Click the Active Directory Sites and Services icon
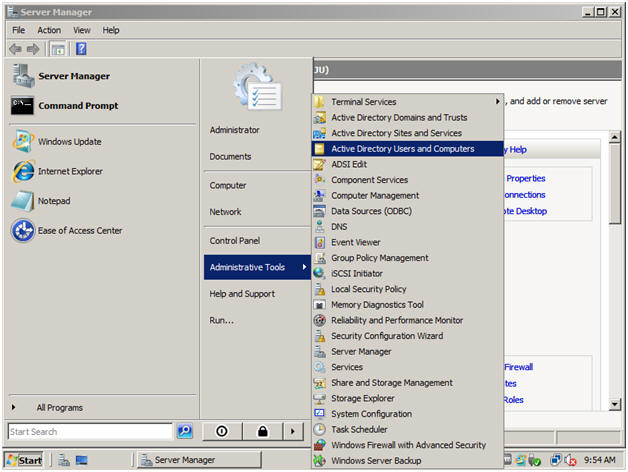Image resolution: width=628 pixels, height=472 pixels. (x=319, y=133)
